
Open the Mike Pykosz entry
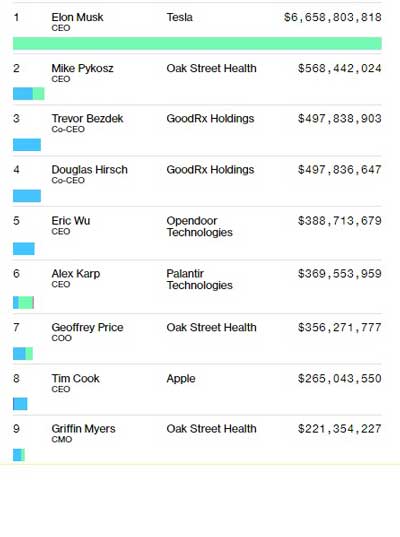(x=197, y=79)
